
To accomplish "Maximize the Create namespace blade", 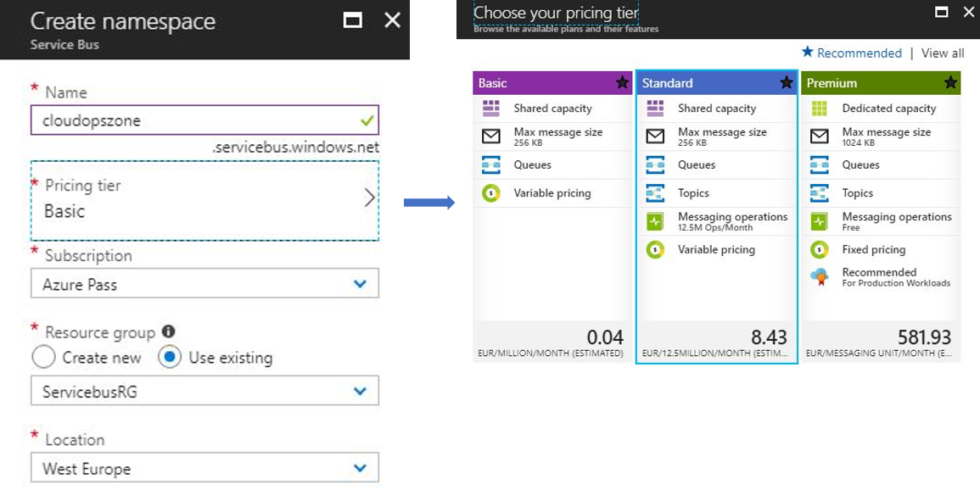I will coord(353,20).
